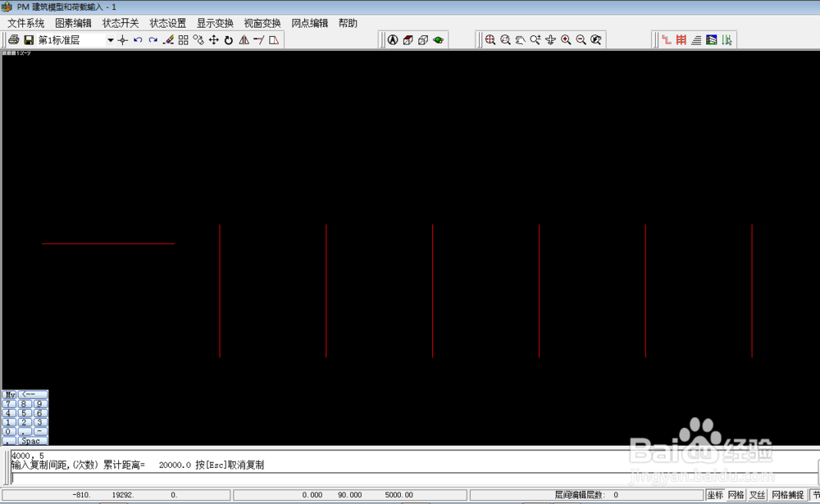
Task: Open the 文件系统 menu
Action: (x=26, y=23)
